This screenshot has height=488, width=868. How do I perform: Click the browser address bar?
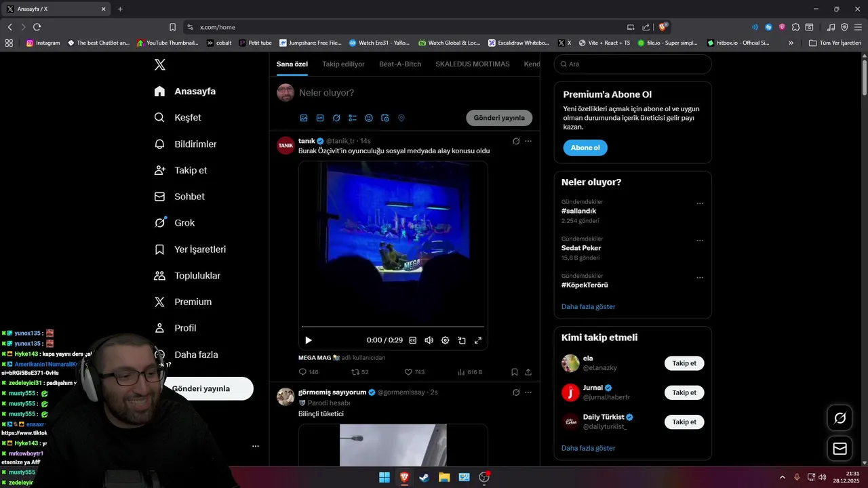point(407,27)
